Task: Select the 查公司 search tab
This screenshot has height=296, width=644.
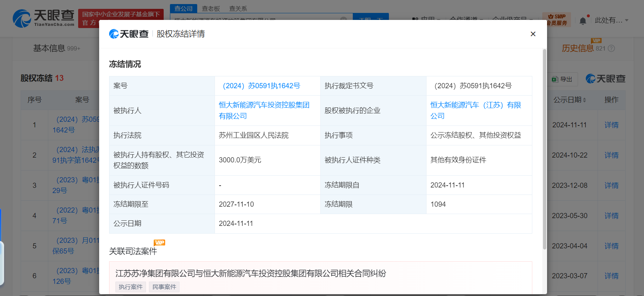Action: [184, 8]
